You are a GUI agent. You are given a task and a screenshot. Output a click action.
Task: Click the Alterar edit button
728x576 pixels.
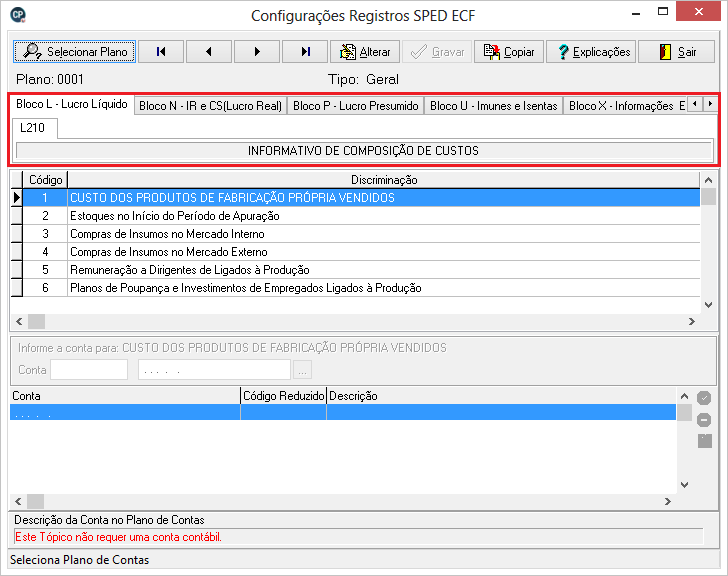tap(365, 51)
